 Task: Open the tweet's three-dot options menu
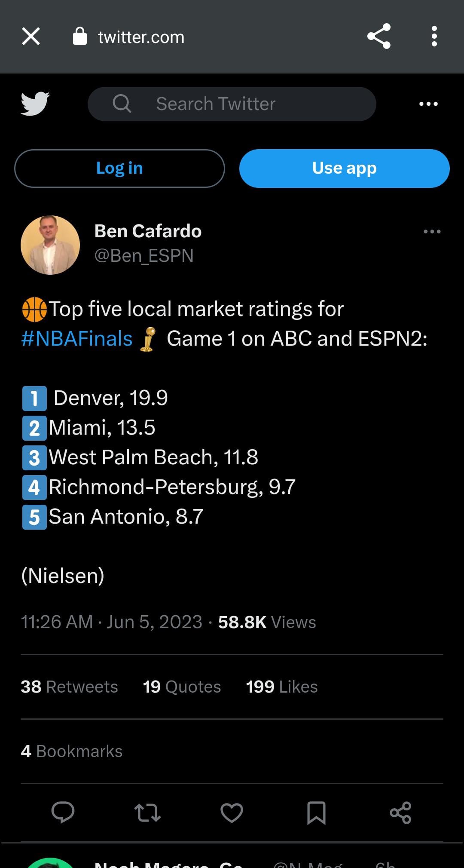pos(432,232)
